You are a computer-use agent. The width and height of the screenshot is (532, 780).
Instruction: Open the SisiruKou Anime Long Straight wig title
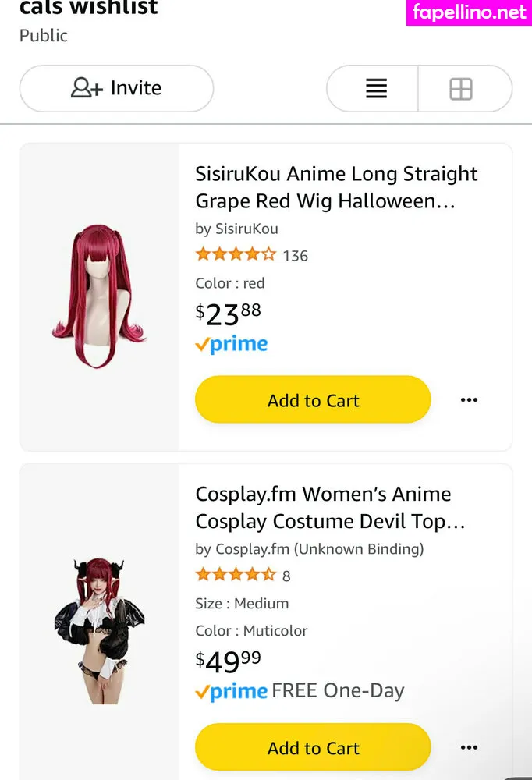coord(336,187)
